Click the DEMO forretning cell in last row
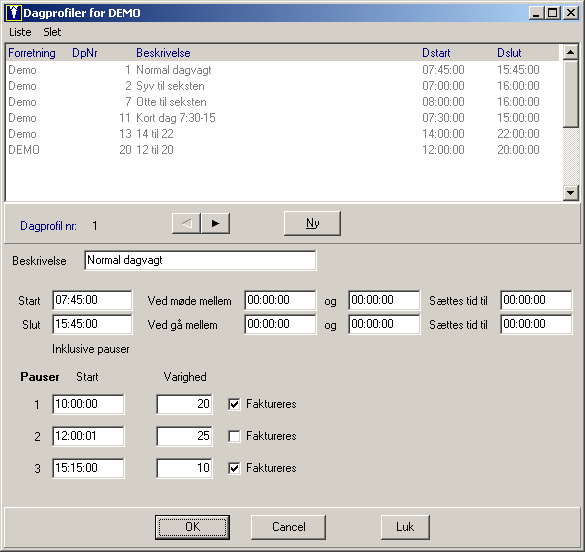The height and width of the screenshot is (552, 585). point(24,150)
